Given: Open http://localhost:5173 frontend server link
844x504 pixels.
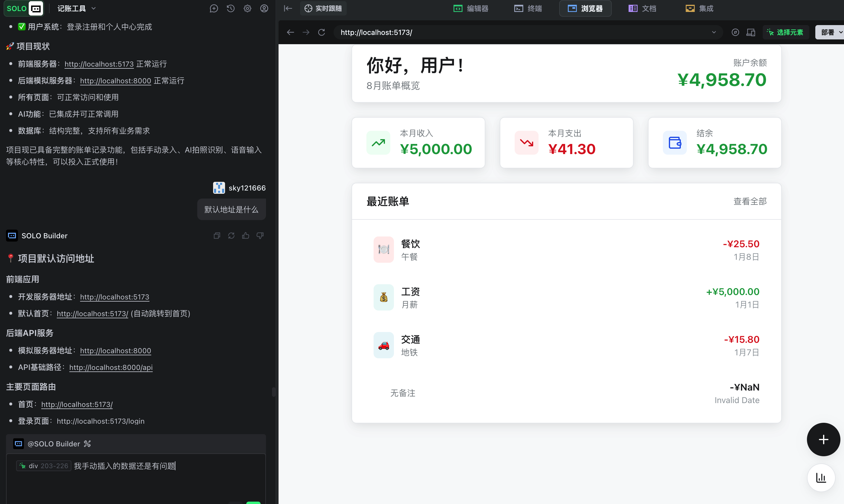Looking at the screenshot, I should 99,64.
